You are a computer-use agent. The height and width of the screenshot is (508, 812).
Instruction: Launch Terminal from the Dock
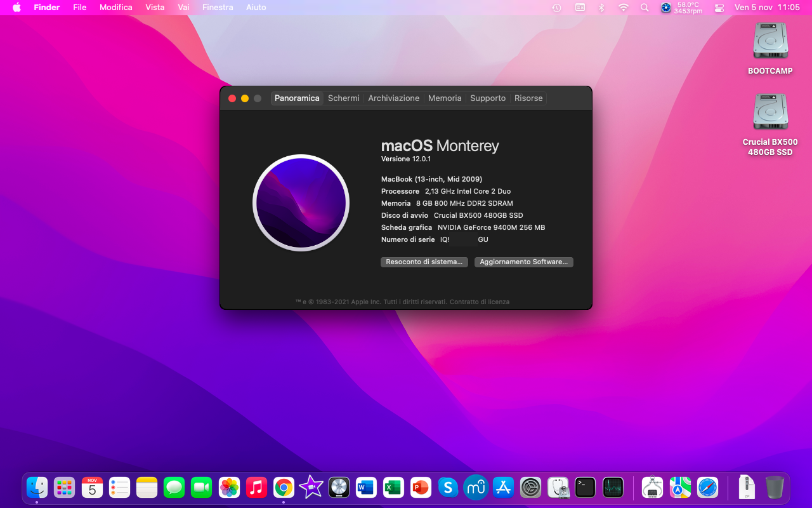(585, 488)
